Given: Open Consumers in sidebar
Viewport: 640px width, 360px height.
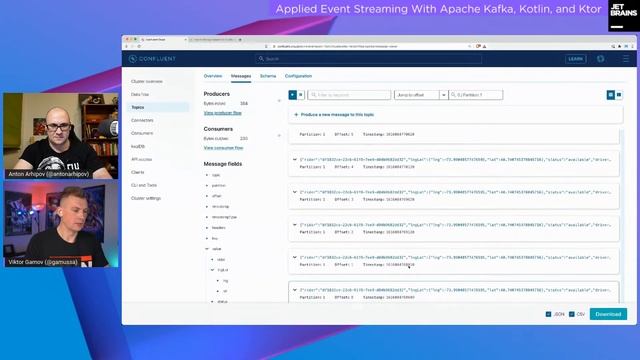Looking at the screenshot, I should point(142,133).
